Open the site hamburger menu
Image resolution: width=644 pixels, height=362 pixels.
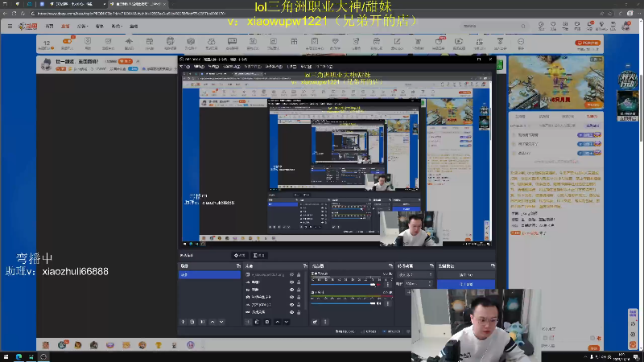[x=10, y=27]
